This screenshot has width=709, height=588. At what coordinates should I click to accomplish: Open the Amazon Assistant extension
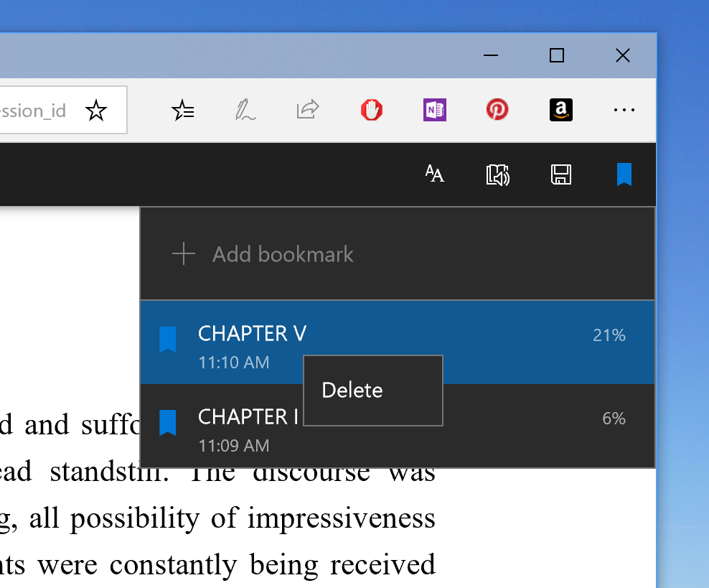click(x=560, y=110)
